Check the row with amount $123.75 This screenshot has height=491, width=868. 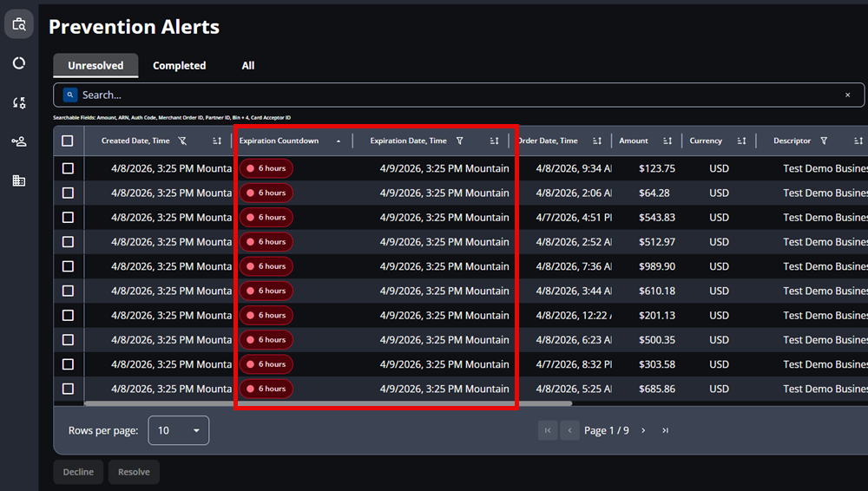click(x=68, y=168)
